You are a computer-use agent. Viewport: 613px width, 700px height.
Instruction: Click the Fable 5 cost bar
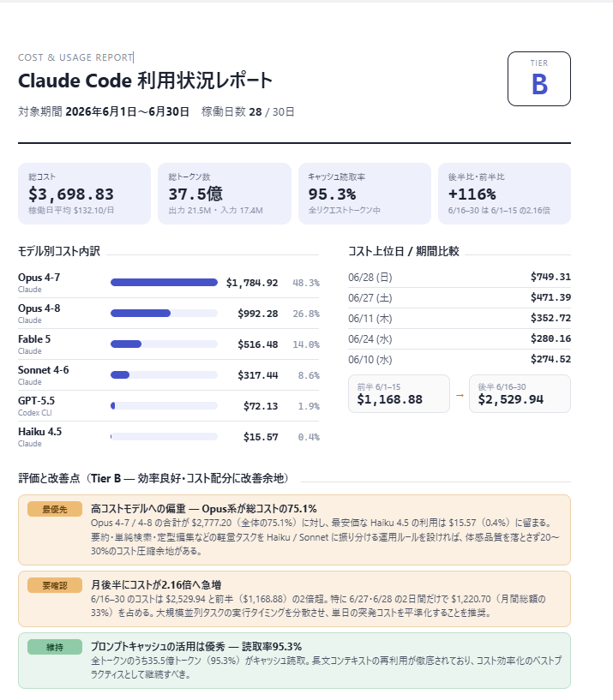point(164,344)
